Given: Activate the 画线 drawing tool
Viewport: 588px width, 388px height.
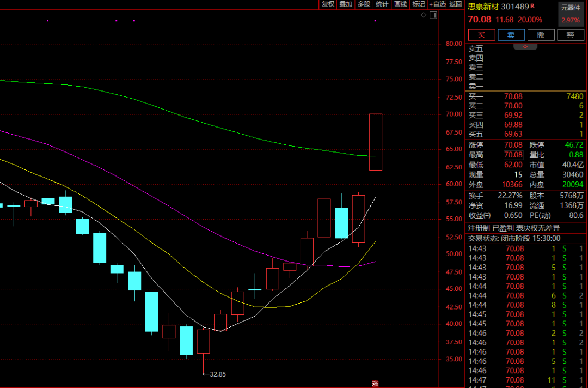Looking at the screenshot, I should coord(400,4).
